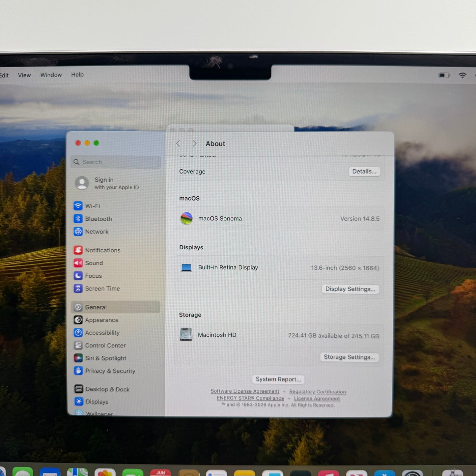Open Accessibility settings
Image resolution: width=476 pixels, height=476 pixels.
(x=97, y=333)
